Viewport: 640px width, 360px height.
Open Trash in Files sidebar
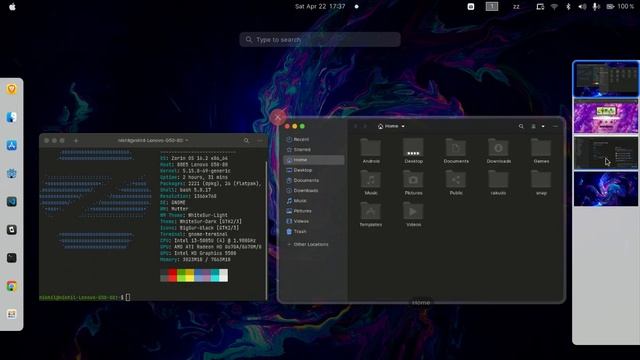(313, 231)
